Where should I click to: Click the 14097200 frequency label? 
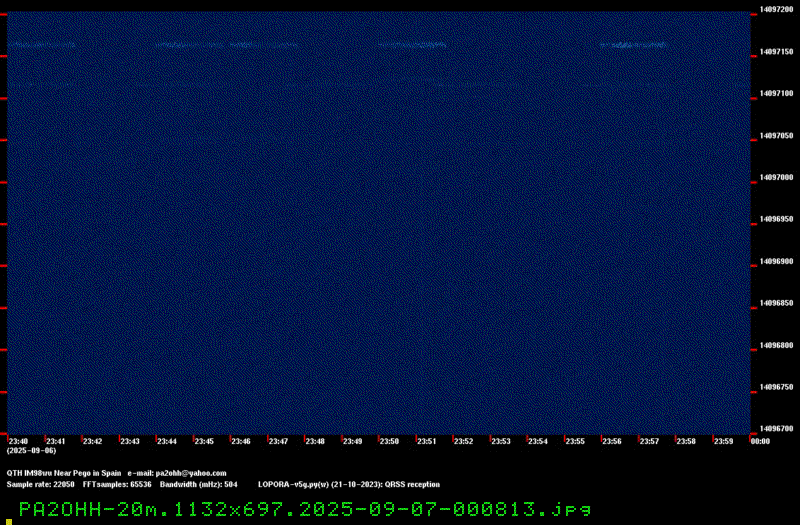tap(777, 9)
